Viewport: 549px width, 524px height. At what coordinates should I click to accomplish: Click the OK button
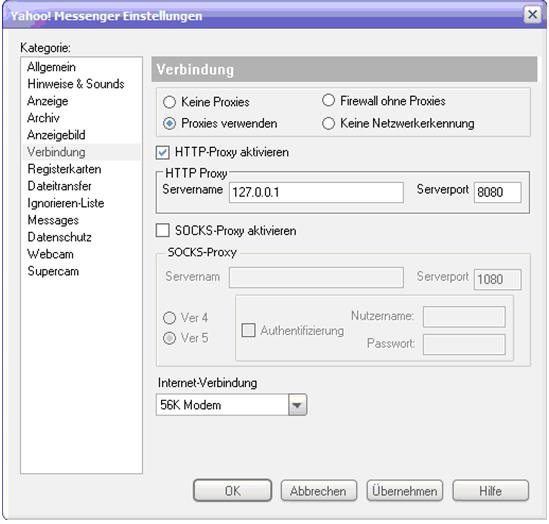click(232, 491)
